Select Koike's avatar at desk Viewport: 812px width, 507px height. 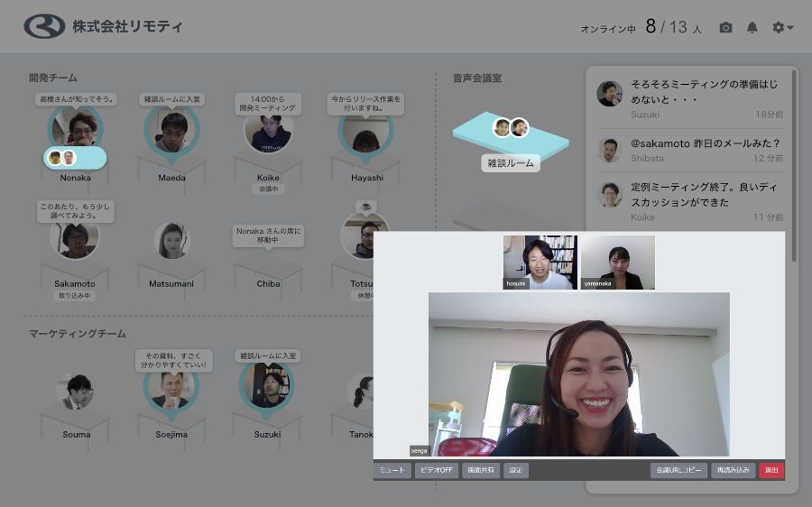click(268, 134)
